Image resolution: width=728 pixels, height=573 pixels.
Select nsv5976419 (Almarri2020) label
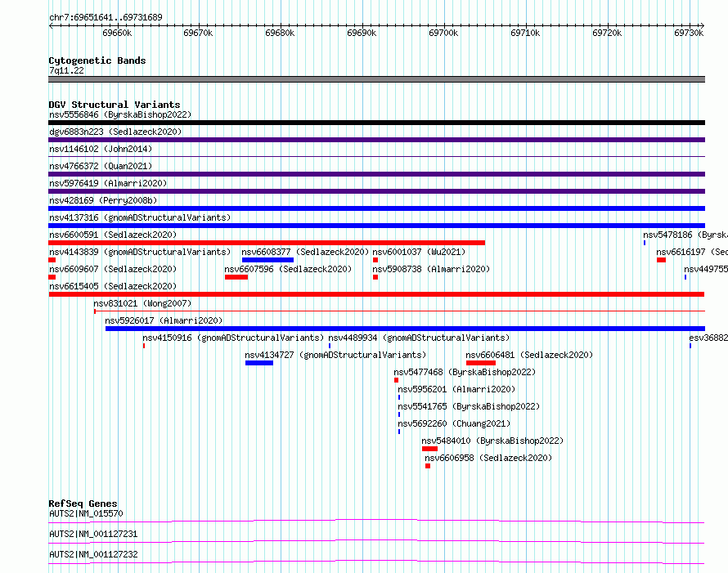(x=108, y=183)
